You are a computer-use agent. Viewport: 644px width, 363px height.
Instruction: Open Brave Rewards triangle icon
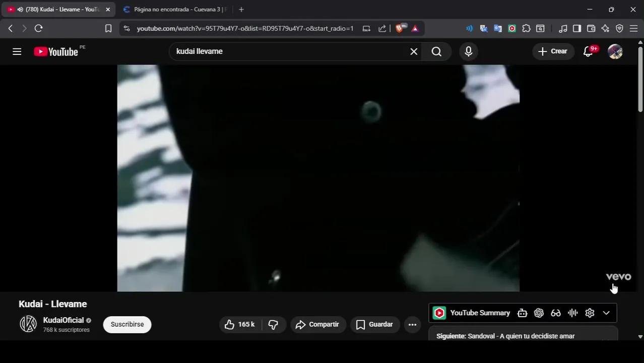pyautogui.click(x=415, y=29)
